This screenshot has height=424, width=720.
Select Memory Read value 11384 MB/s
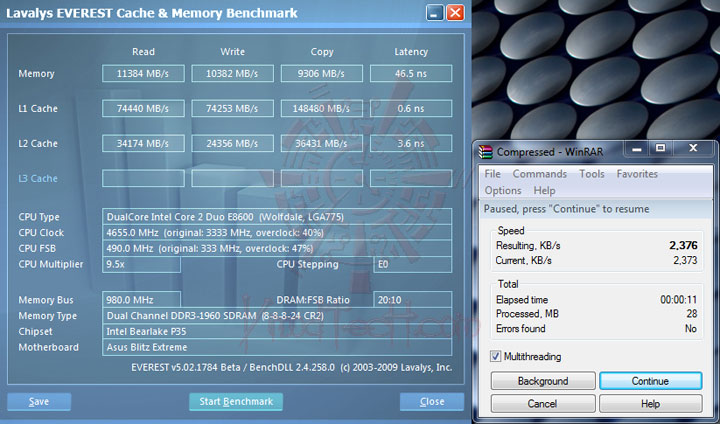tap(143, 73)
